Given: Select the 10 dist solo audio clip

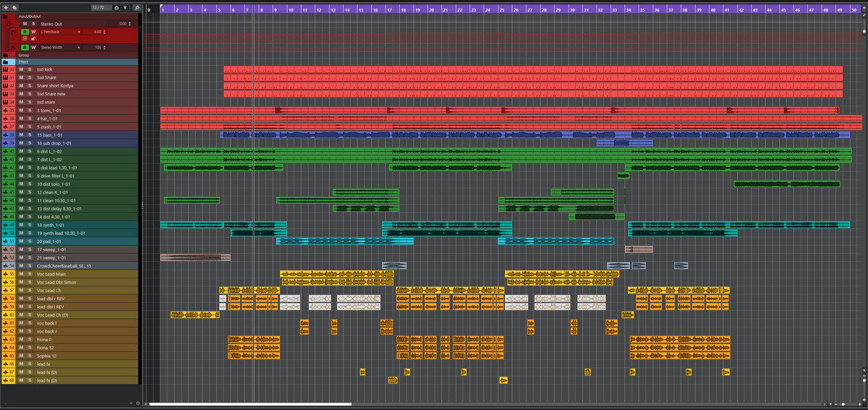Looking at the screenshot, I should tap(788, 184).
